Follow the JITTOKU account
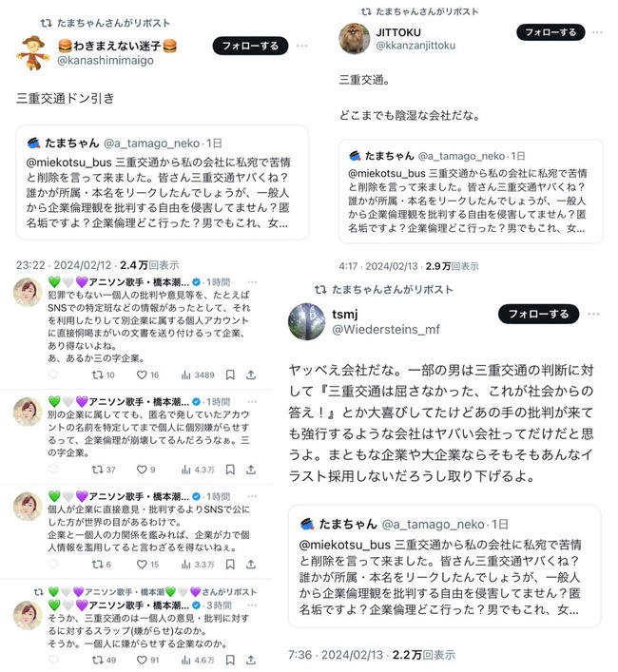This screenshot has height=672, width=618. (x=550, y=32)
